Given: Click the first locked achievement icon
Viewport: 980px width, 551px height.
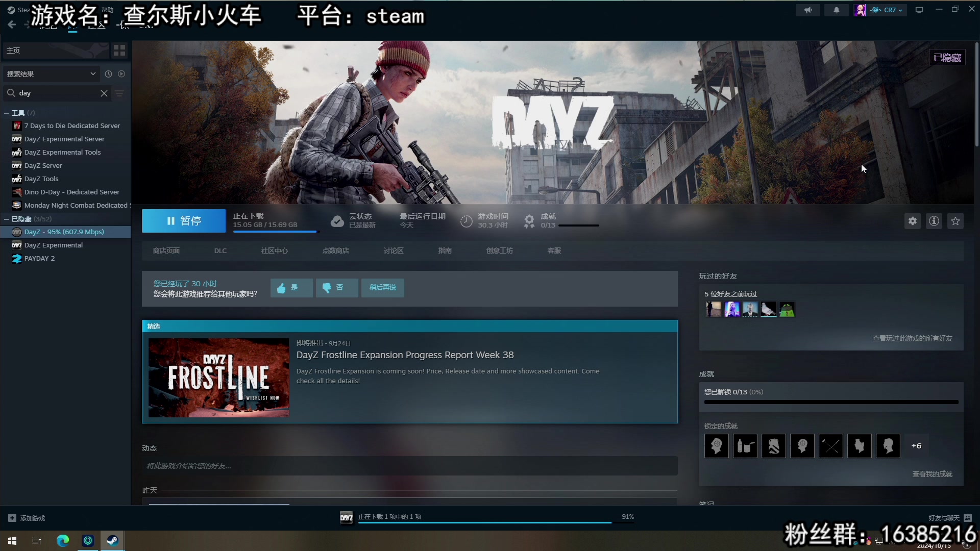Looking at the screenshot, I should (717, 446).
